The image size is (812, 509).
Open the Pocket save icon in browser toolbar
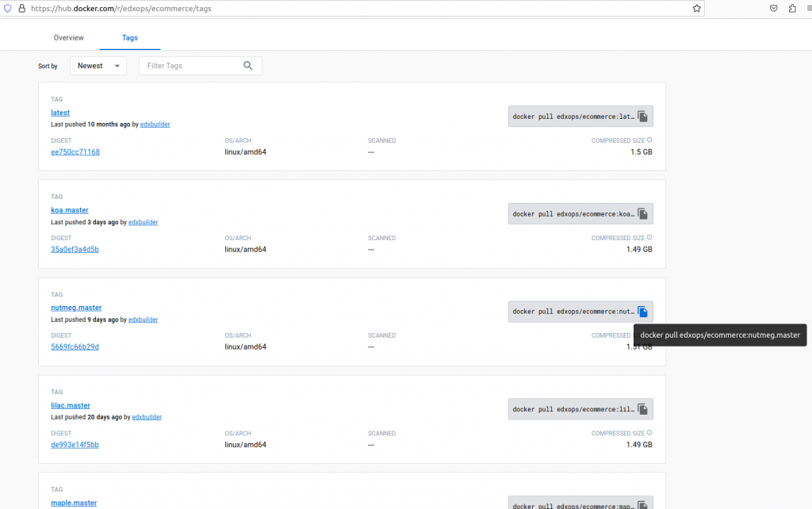click(x=774, y=8)
